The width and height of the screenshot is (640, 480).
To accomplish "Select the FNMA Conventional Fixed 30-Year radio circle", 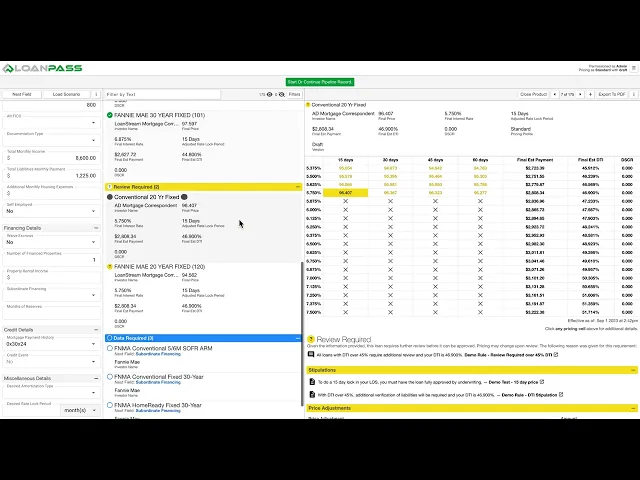I will [109, 377].
